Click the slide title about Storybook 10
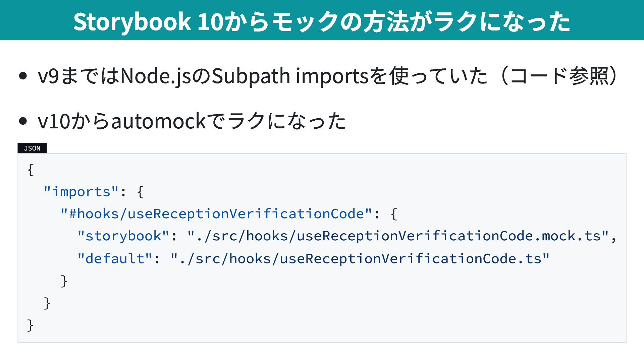644x362 pixels. pyautogui.click(x=321, y=21)
